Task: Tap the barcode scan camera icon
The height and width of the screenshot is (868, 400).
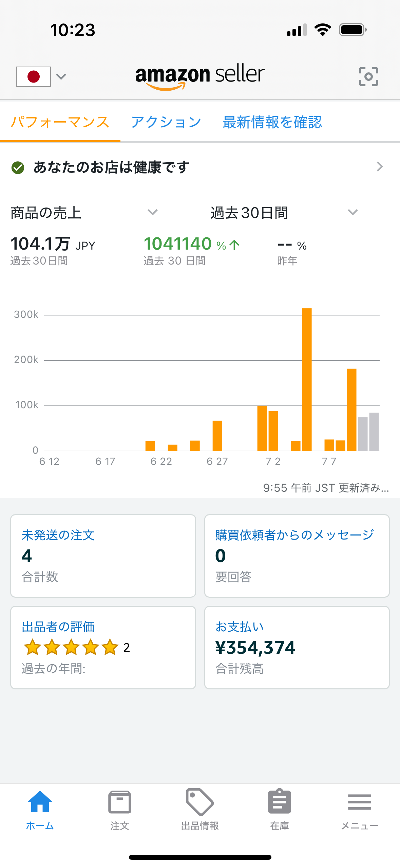Action: coord(368,76)
